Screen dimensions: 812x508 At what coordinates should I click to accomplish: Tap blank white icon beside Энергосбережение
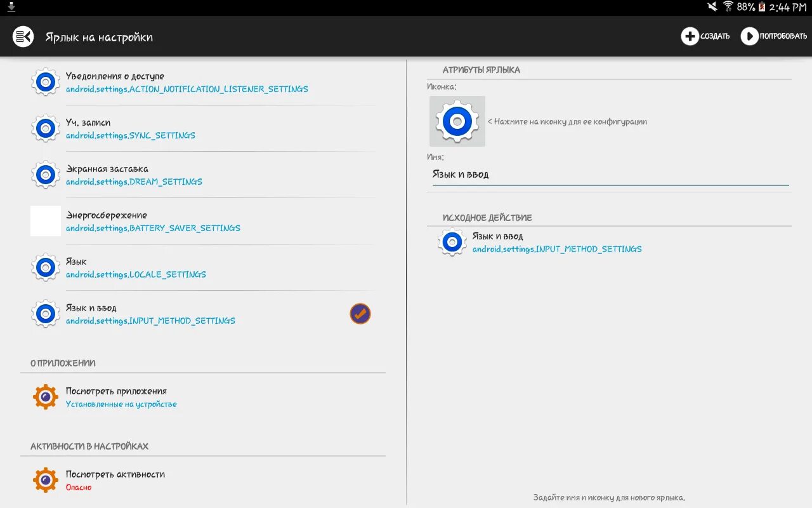click(46, 221)
